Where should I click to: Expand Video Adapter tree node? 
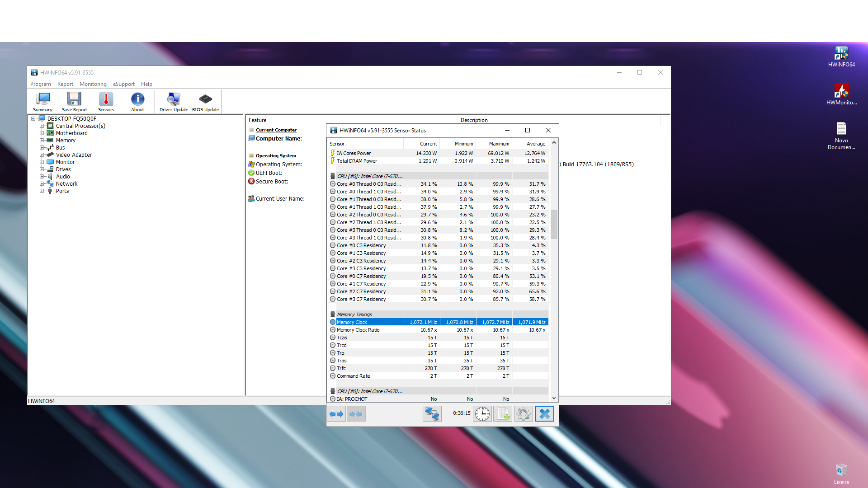point(42,155)
